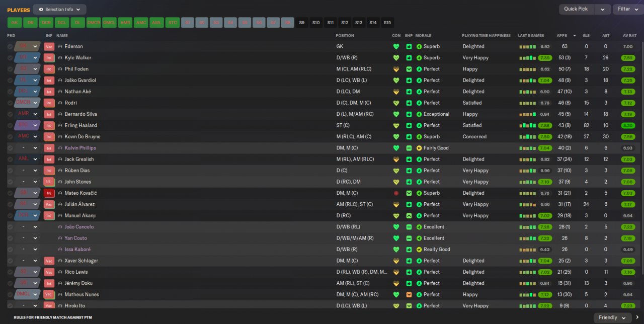Open Kevin De Bruyne's player profile
Image resolution: width=644 pixels, height=324 pixels.
(x=83, y=137)
